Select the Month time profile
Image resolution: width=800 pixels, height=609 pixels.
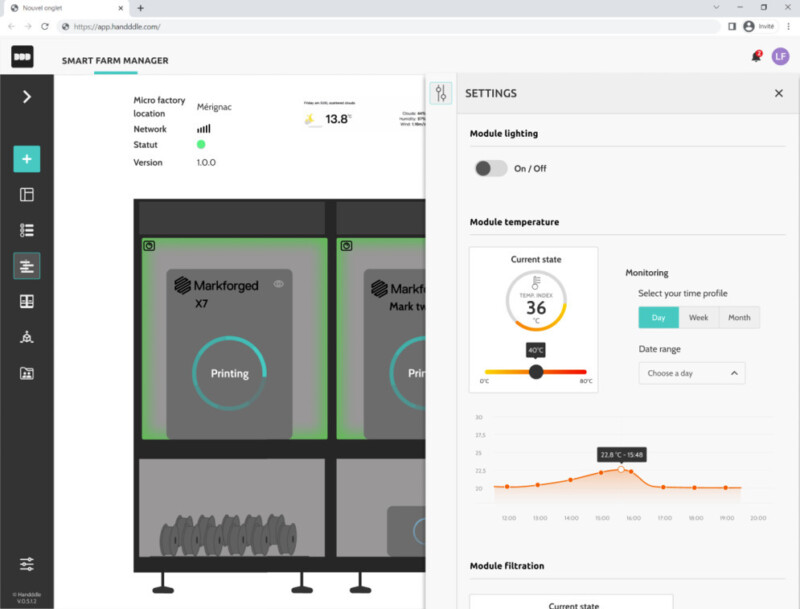point(739,317)
